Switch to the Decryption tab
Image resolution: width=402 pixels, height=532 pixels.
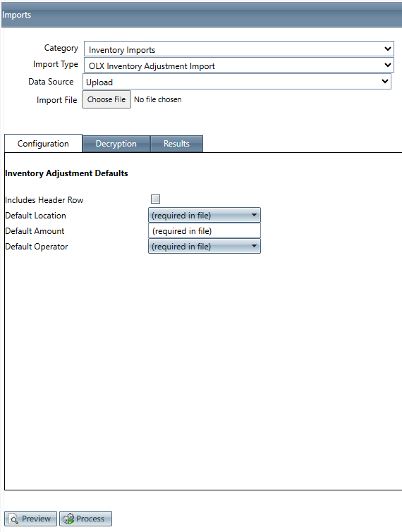116,144
